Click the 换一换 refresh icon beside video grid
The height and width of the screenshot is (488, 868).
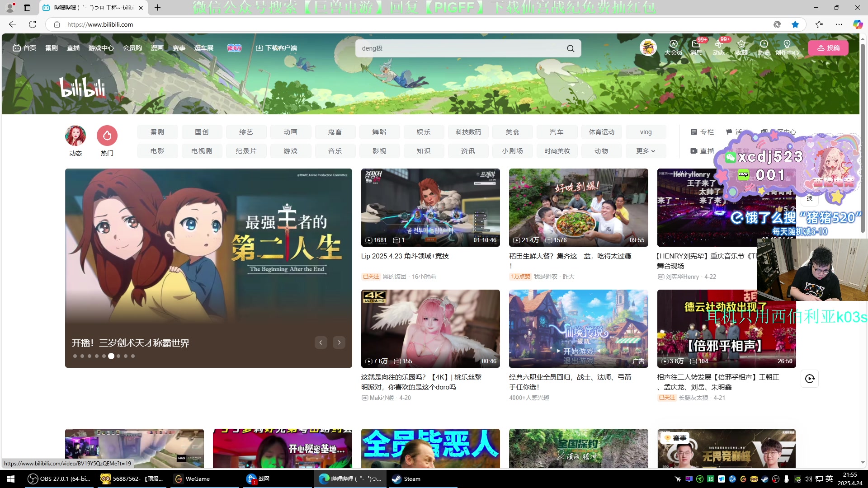(x=810, y=379)
